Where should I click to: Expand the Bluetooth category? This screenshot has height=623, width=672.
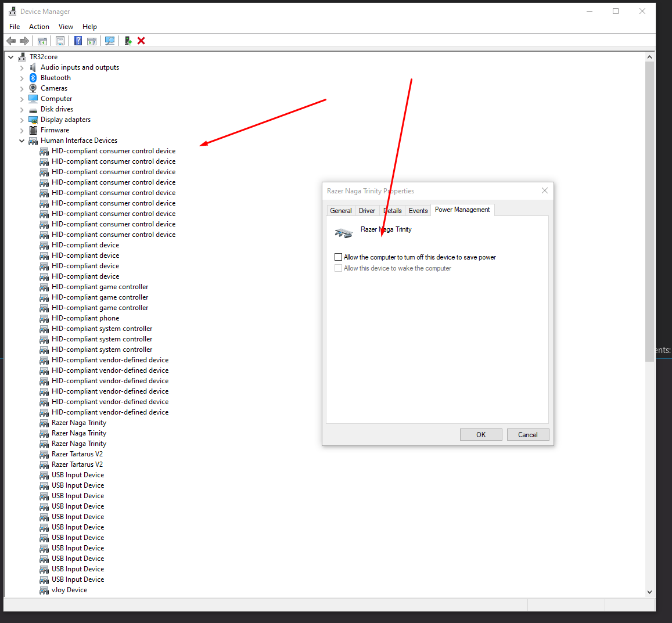22,78
